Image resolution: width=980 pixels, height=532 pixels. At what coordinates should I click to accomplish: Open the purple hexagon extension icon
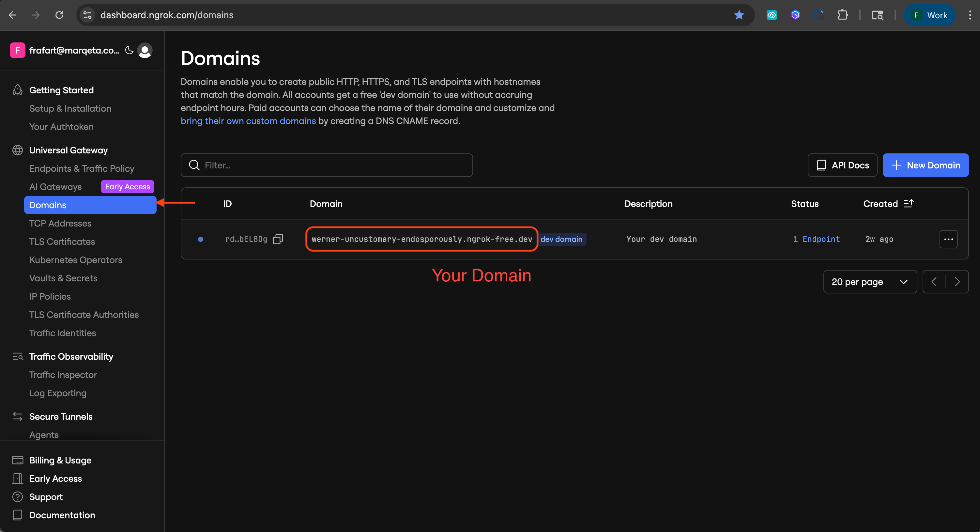point(795,15)
